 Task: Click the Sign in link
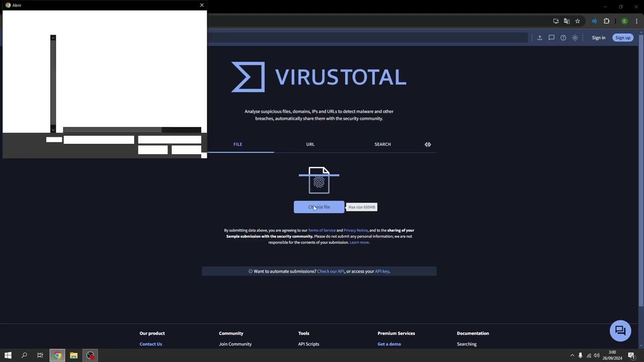[x=599, y=38]
